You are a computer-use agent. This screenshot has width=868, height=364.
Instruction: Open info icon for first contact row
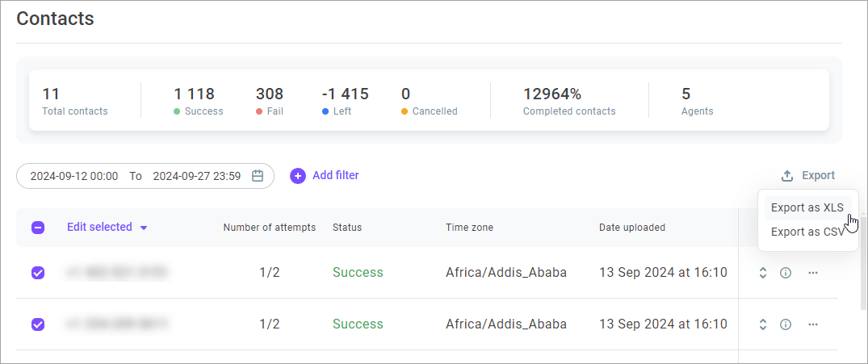[785, 273]
